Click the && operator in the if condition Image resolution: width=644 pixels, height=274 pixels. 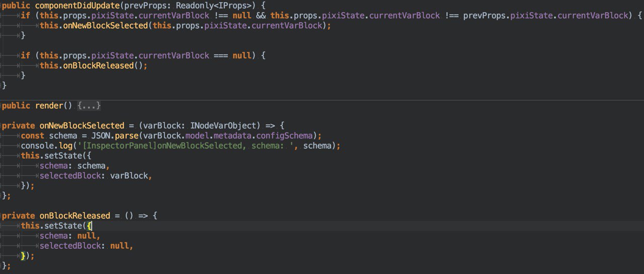[261, 15]
